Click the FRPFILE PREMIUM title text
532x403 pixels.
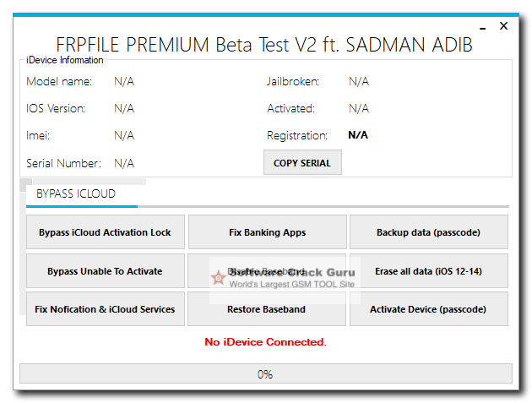tap(263, 45)
